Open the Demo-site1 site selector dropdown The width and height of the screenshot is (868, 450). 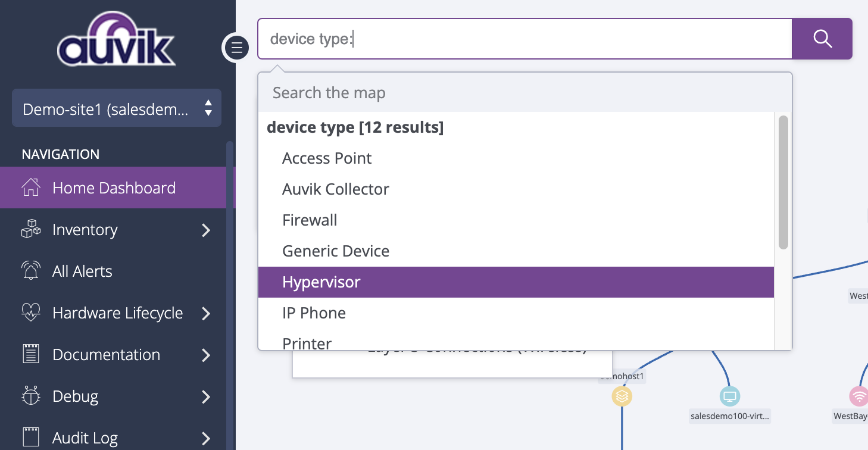coord(117,108)
